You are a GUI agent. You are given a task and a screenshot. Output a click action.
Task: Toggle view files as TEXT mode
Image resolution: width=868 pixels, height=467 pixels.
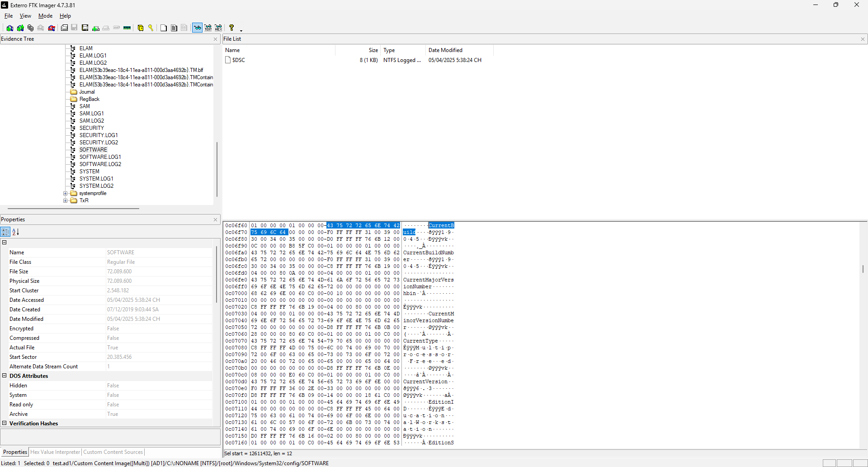coord(208,28)
